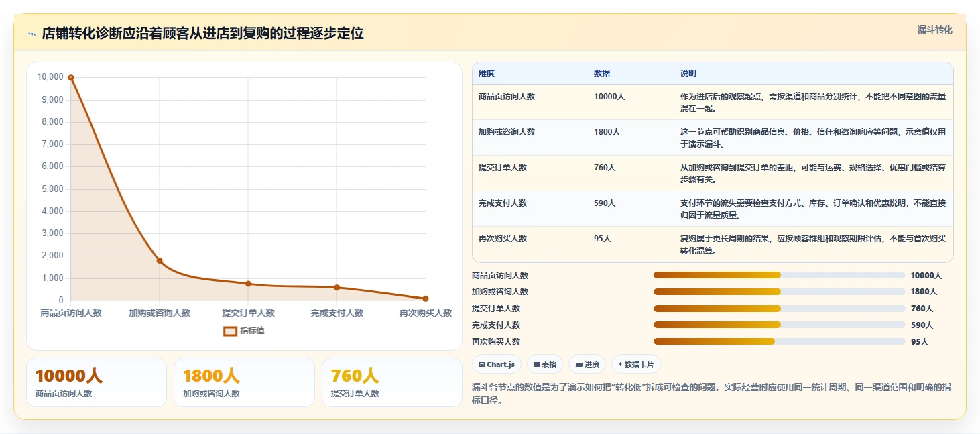Click table value 760人

[605, 168]
